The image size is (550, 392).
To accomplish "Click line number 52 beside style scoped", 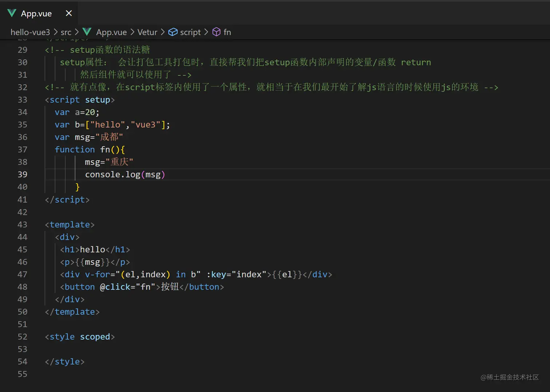I will click(x=23, y=337).
